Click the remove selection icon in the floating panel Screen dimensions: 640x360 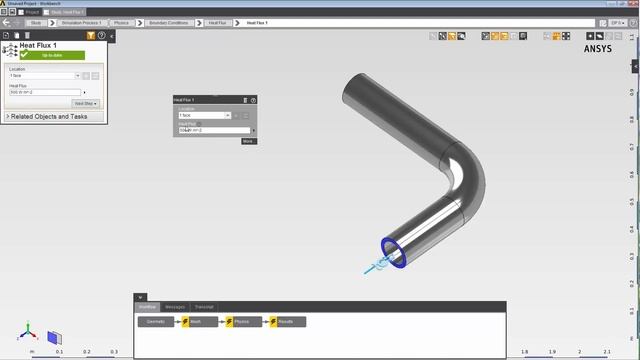[246, 116]
